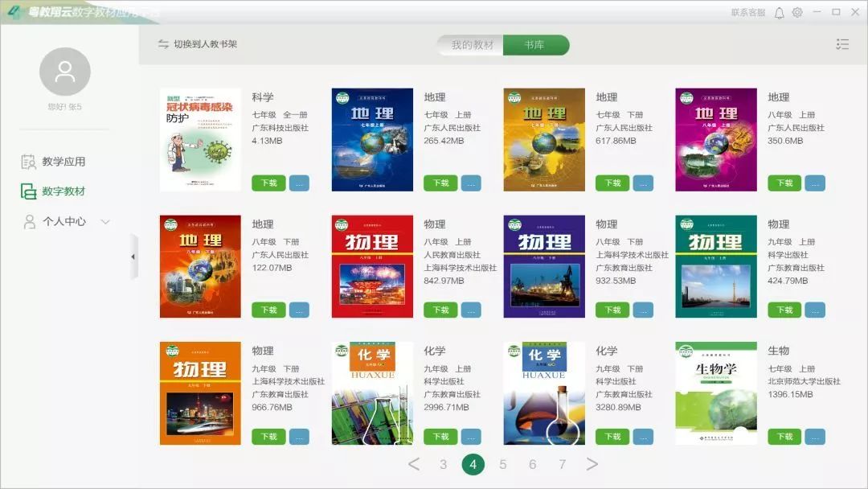Image resolution: width=868 pixels, height=489 pixels.
Task: Download the 物理 八年级 上册 人民教育出版社 book
Action: 439,310
